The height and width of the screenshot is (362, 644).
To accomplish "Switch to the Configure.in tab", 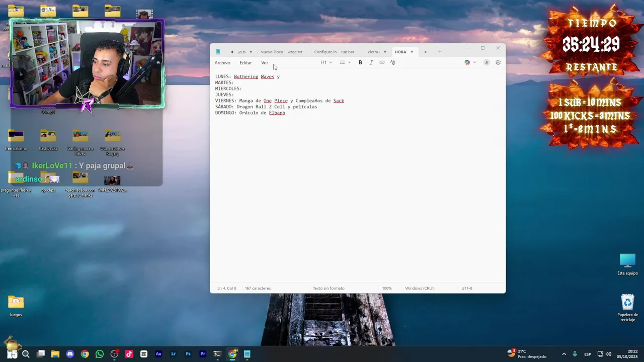I will [326, 52].
